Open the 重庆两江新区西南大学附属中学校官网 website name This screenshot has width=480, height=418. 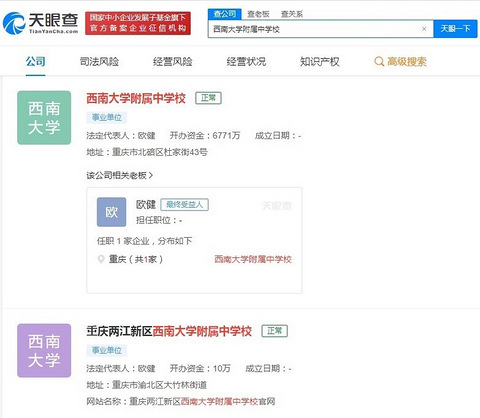pyautogui.click(x=202, y=402)
